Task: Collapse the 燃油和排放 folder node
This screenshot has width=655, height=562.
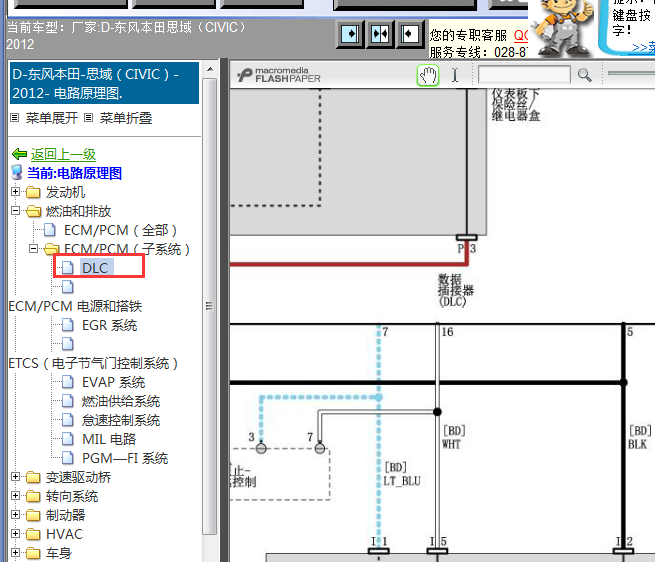Action: pos(15,211)
